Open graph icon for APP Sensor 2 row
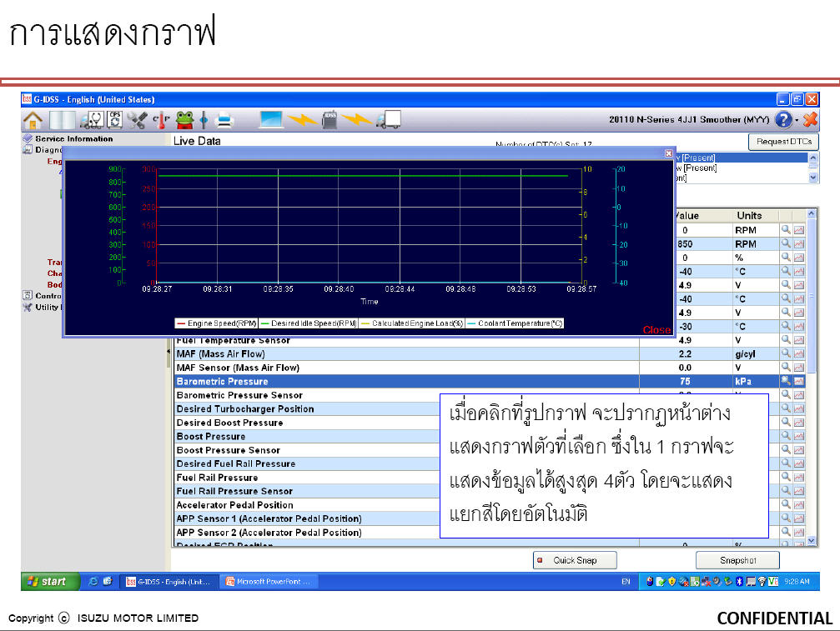The image size is (840, 631). 799,532
